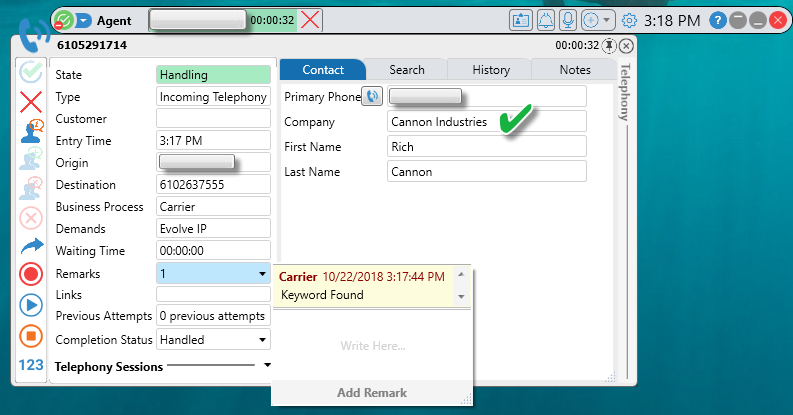This screenshot has height=415, width=793.
Task: Click the notification bell icon in top toolbar
Action: coord(546,20)
